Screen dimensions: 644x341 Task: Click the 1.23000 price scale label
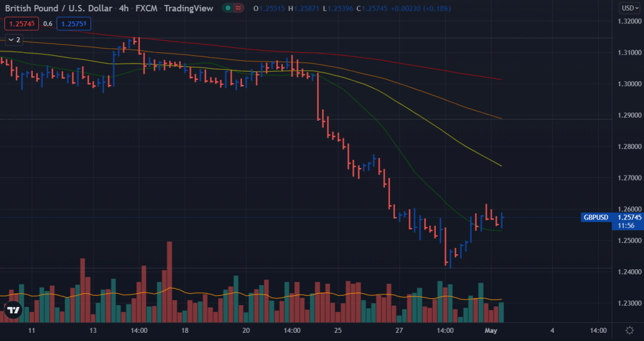click(x=629, y=303)
